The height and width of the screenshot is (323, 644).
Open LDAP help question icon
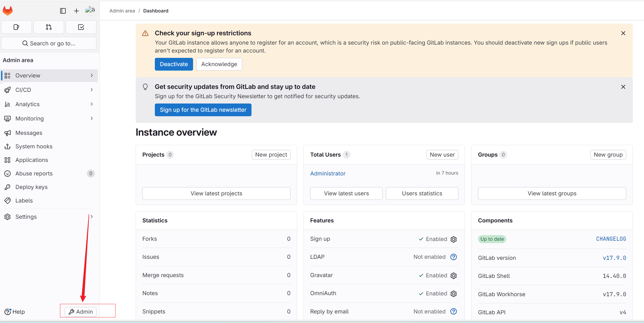[454, 257]
